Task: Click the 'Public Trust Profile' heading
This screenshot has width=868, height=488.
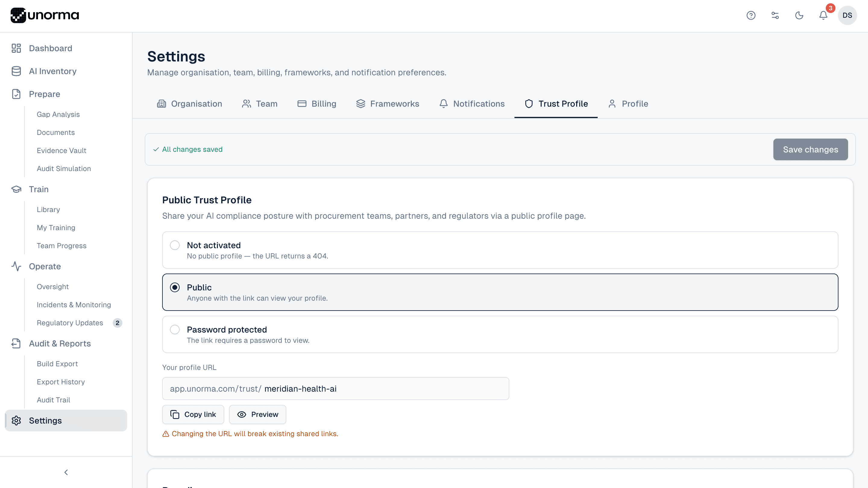Action: (x=206, y=200)
